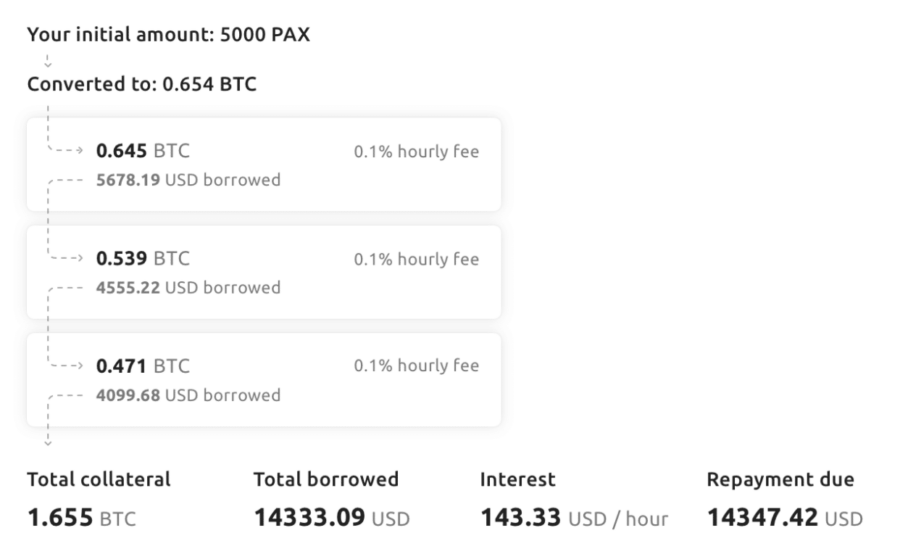
Task: Select the 0.471 BTC loan amount
Action: [142, 366]
